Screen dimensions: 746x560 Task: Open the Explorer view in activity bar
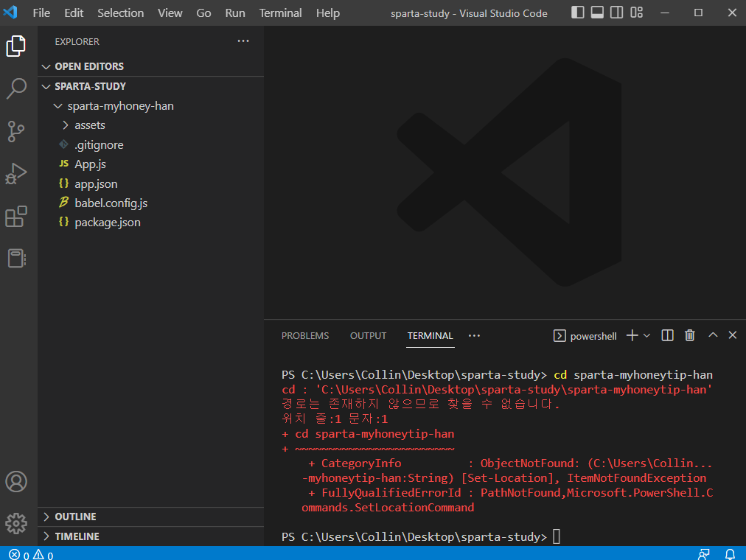[16, 46]
